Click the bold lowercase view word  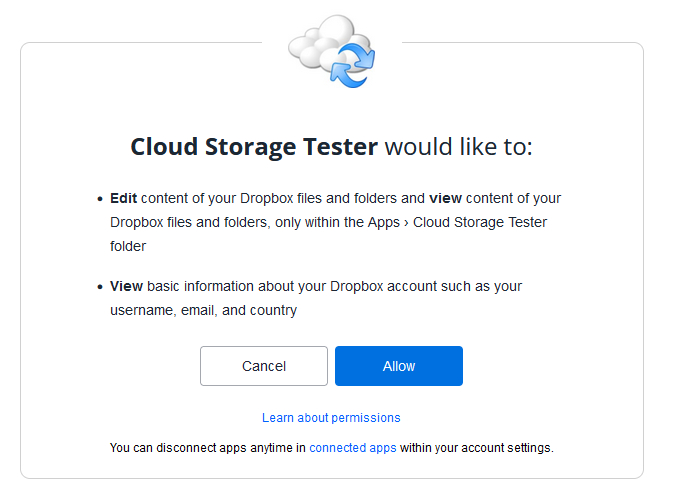click(x=445, y=198)
